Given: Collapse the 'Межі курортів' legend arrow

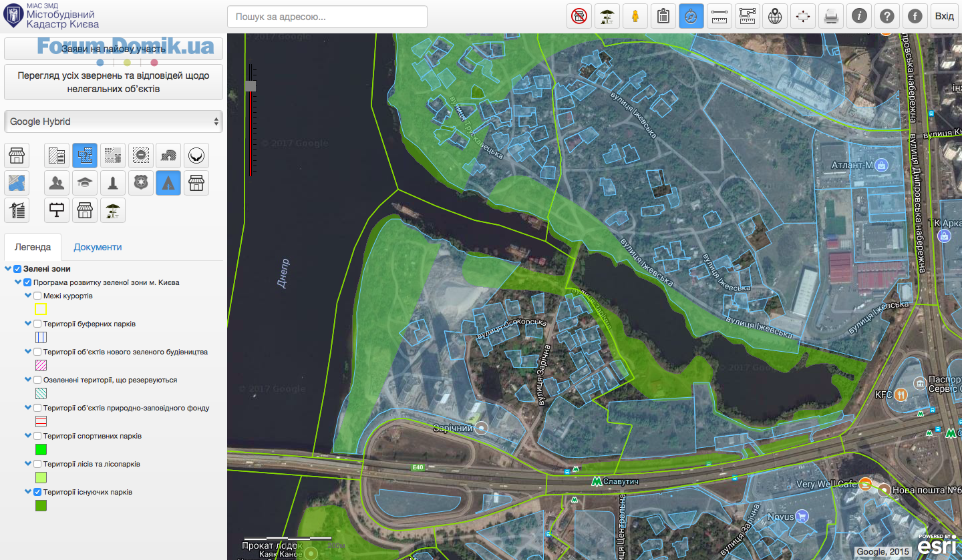Looking at the screenshot, I should [27, 296].
